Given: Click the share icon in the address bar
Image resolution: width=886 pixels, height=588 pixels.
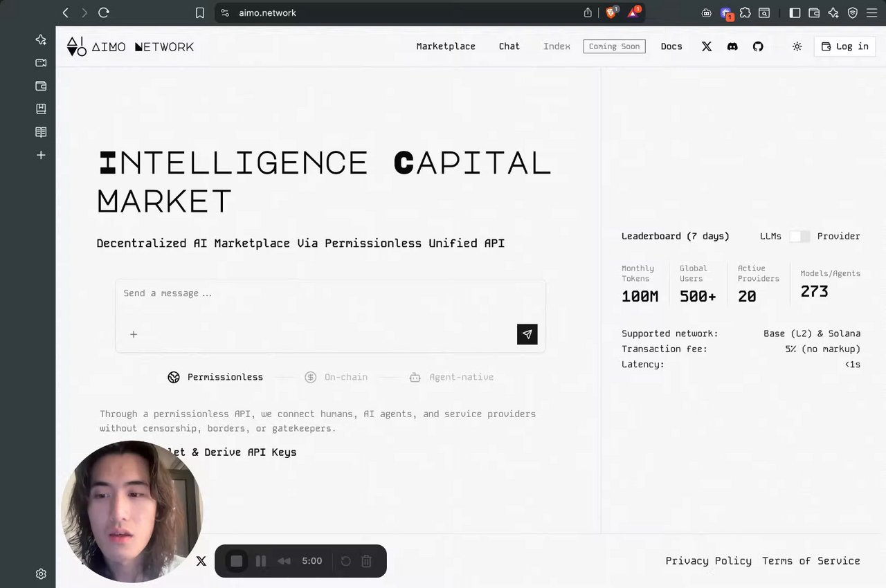Looking at the screenshot, I should click(588, 12).
